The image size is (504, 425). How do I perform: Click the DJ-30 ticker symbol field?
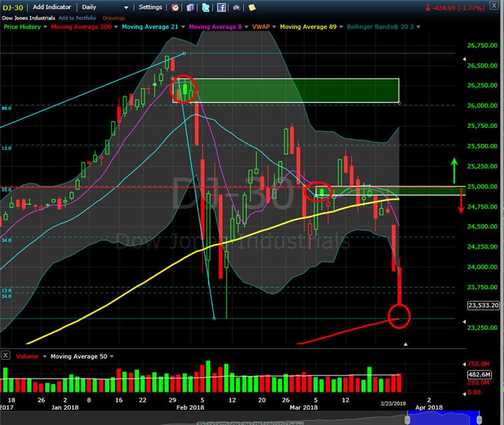tap(13, 8)
